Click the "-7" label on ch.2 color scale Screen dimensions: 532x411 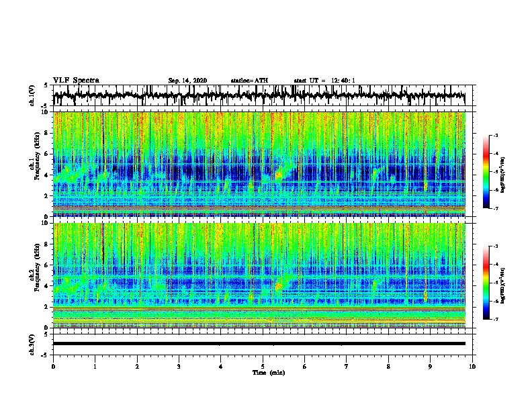pos(495,319)
